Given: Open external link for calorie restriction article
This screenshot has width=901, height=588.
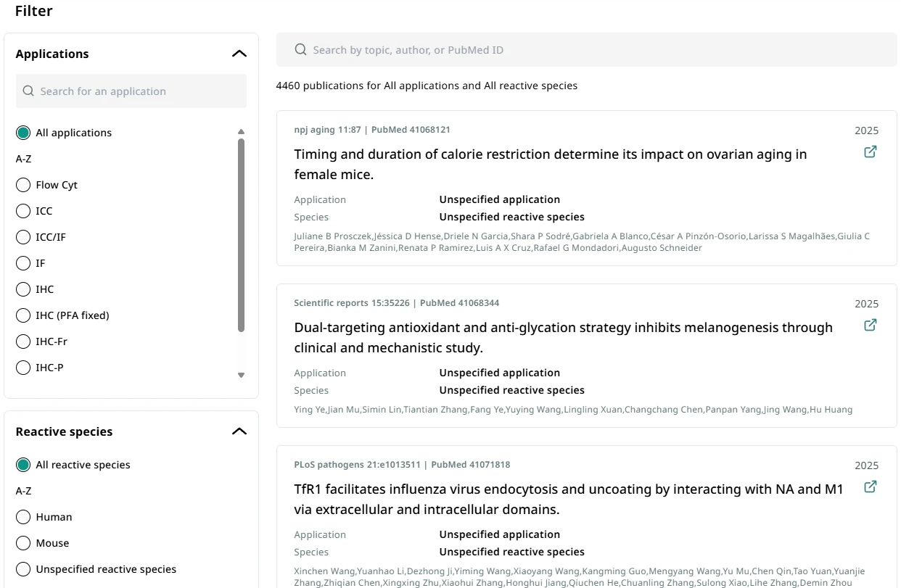Looking at the screenshot, I should [x=870, y=152].
